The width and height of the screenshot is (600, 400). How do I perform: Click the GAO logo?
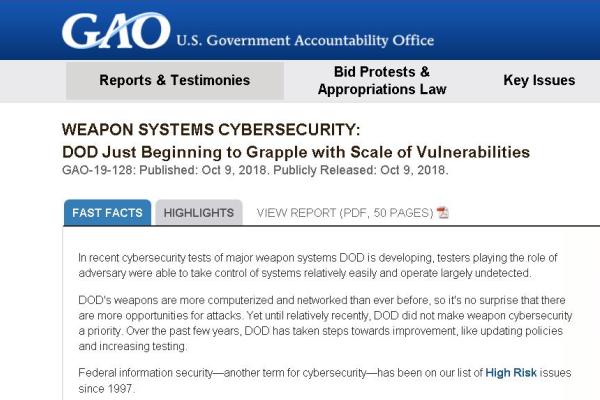[116, 31]
